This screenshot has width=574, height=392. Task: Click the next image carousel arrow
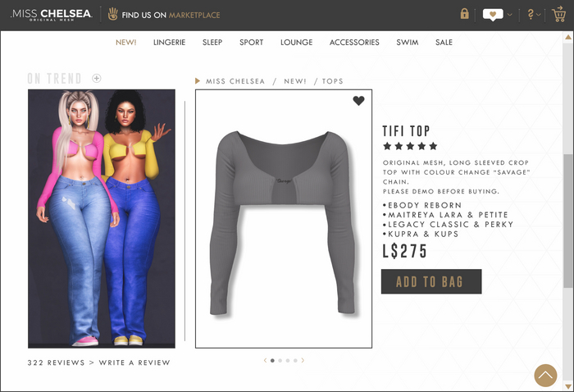[303, 360]
